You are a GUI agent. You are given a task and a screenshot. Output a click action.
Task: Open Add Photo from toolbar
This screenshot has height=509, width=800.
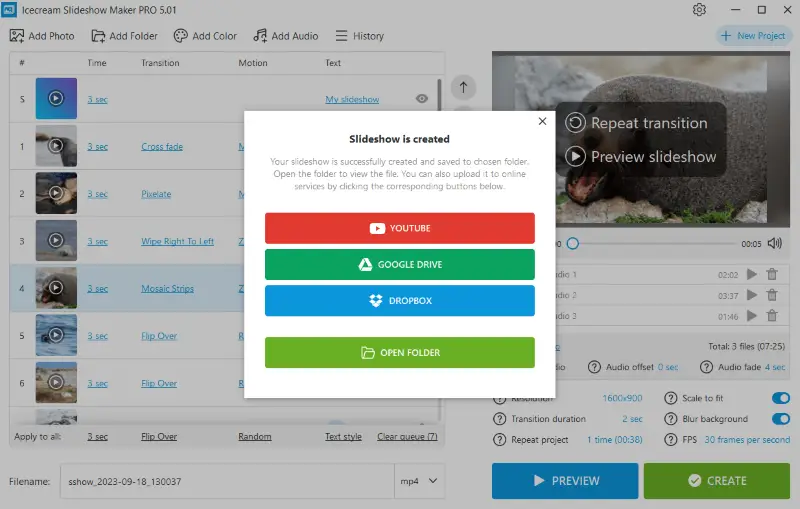(42, 36)
